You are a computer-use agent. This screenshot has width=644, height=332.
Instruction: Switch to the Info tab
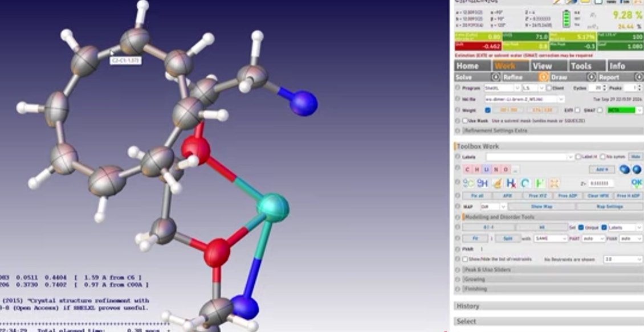(625, 65)
